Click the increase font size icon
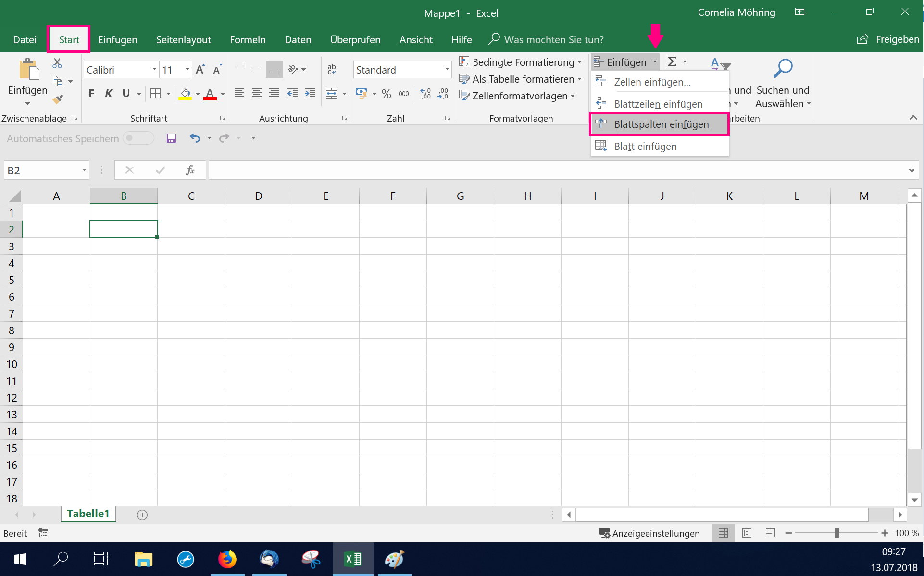 coord(200,70)
